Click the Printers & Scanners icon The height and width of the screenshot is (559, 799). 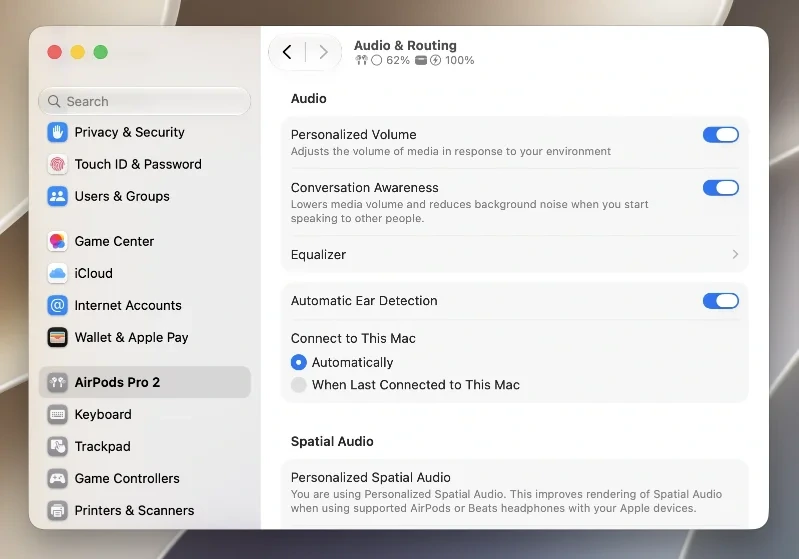point(58,510)
